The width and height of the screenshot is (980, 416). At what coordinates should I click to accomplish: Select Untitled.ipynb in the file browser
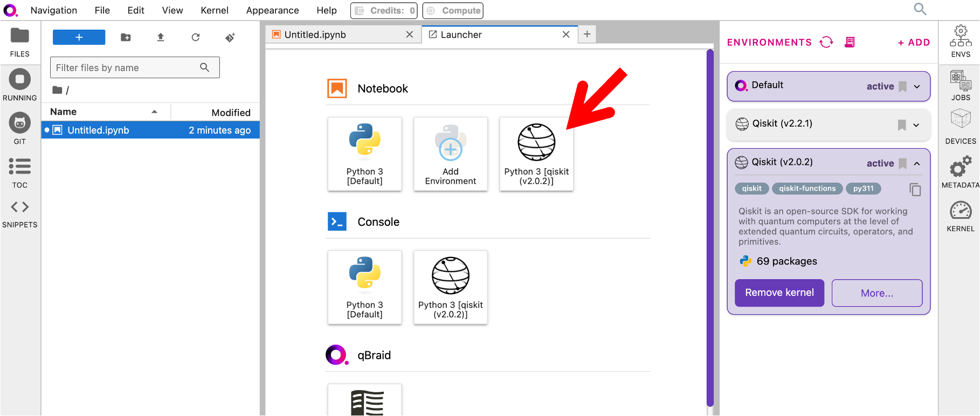coord(151,130)
